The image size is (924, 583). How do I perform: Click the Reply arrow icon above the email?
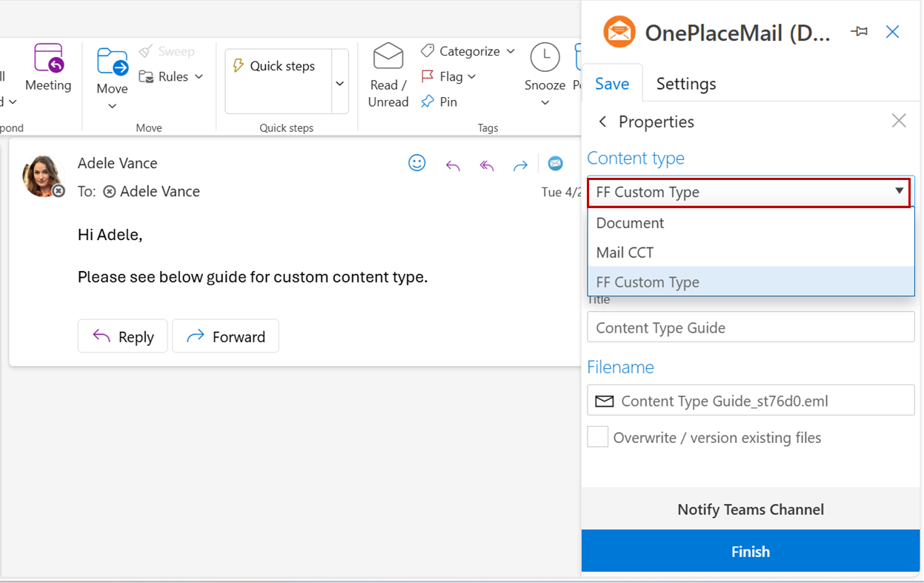tap(453, 164)
